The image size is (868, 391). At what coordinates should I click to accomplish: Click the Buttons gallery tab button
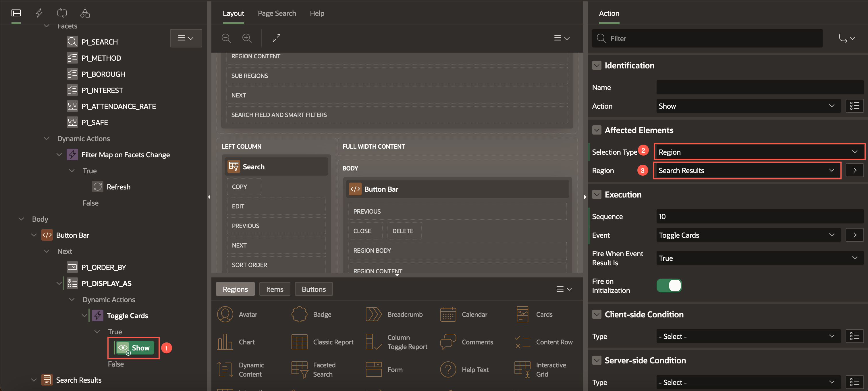313,289
